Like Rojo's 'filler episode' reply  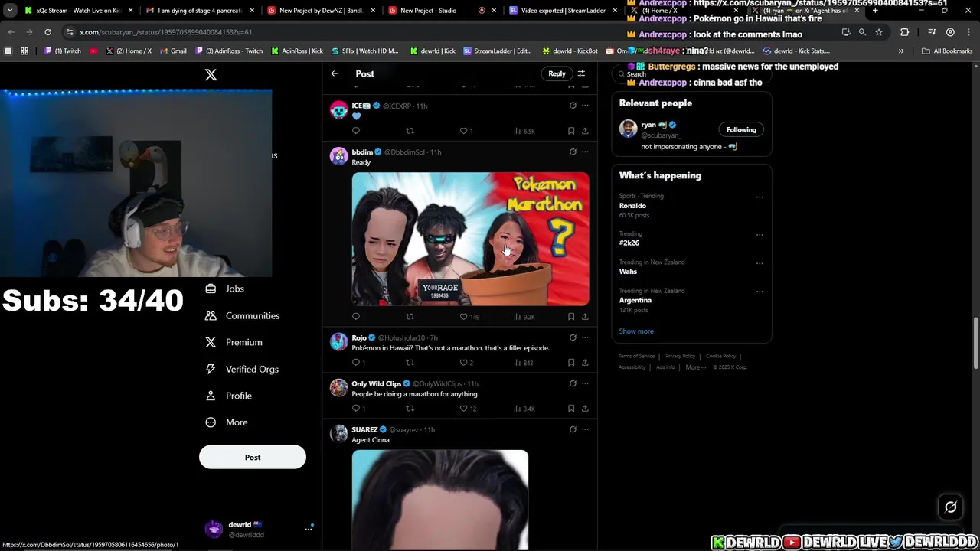(463, 363)
